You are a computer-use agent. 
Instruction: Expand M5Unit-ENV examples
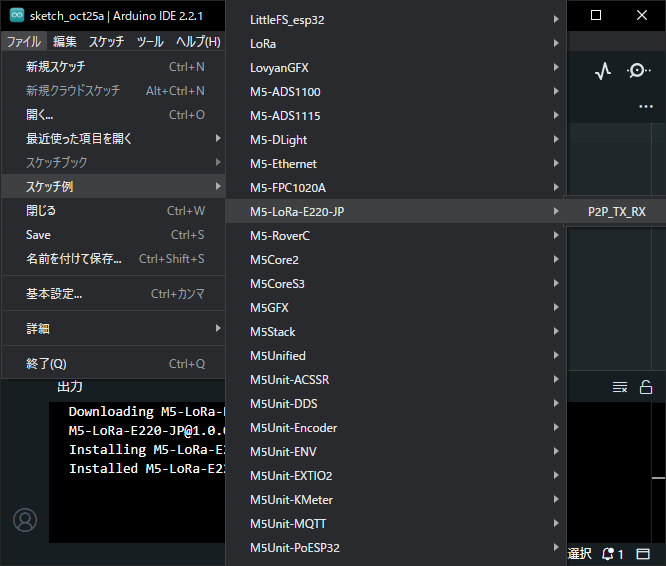click(x=396, y=451)
